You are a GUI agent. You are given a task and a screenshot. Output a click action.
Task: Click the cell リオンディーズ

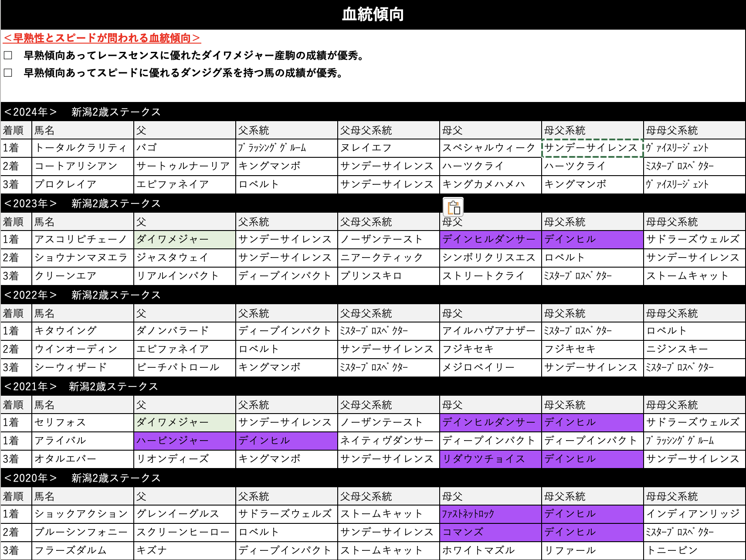click(185, 459)
